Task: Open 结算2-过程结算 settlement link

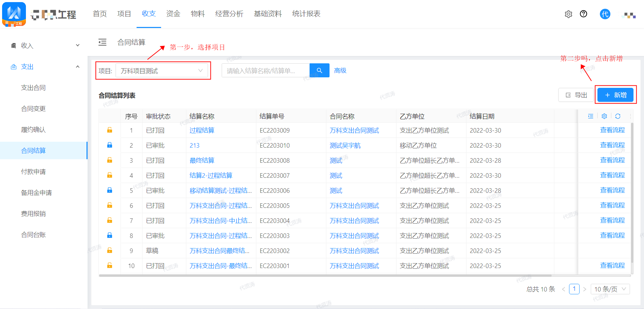Action: pyautogui.click(x=211, y=175)
